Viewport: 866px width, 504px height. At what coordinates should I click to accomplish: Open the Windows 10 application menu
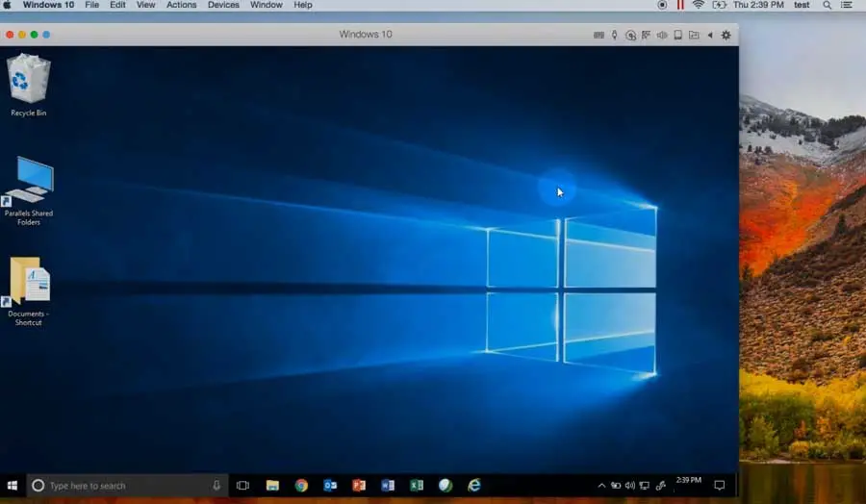pyautogui.click(x=48, y=5)
